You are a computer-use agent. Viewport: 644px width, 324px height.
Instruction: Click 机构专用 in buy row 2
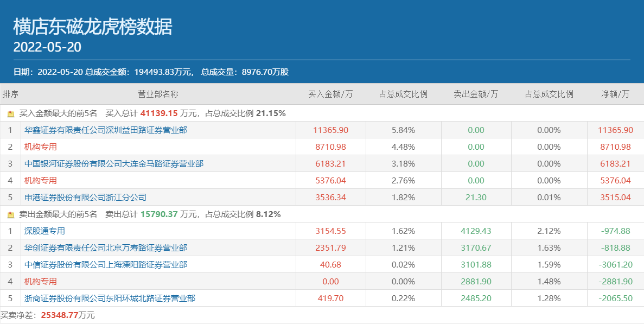40,147
